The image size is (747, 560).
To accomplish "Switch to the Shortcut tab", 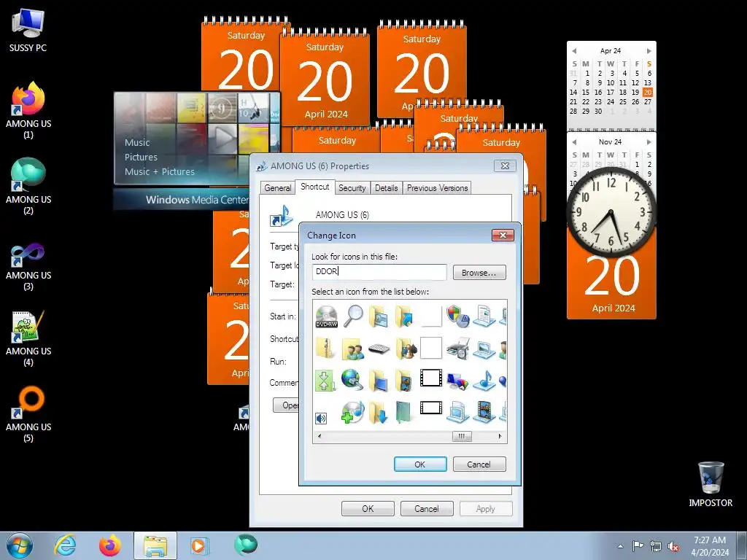I will 314,187.
